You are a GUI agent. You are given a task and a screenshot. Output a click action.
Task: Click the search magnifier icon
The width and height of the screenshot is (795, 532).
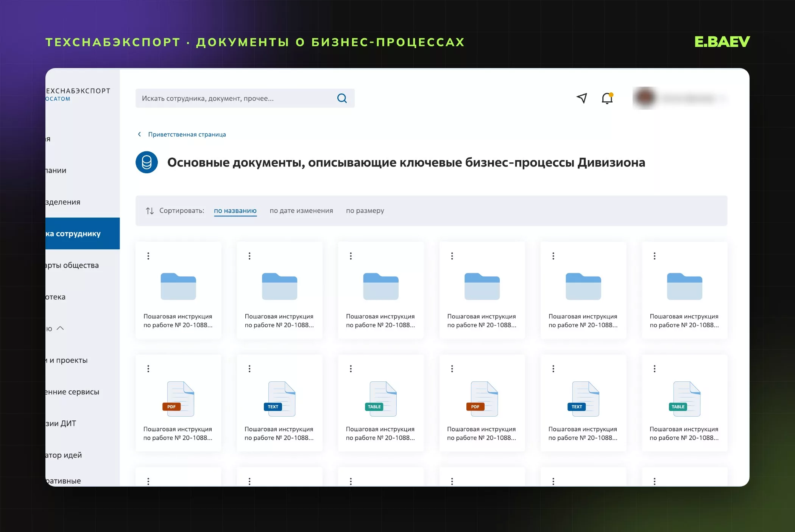(342, 98)
